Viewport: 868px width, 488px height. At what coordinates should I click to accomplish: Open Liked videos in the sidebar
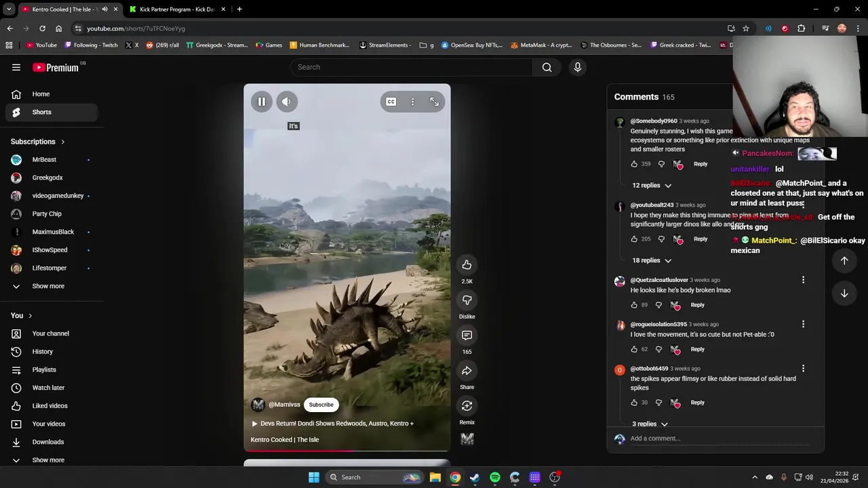pos(52,405)
